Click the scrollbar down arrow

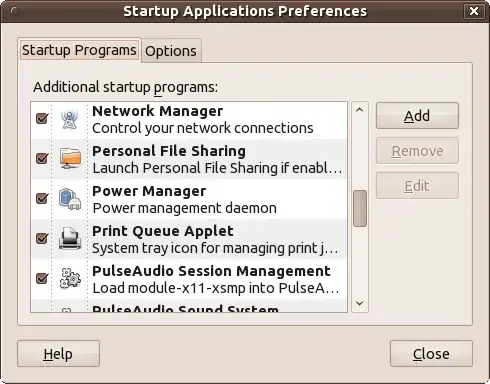click(360, 303)
